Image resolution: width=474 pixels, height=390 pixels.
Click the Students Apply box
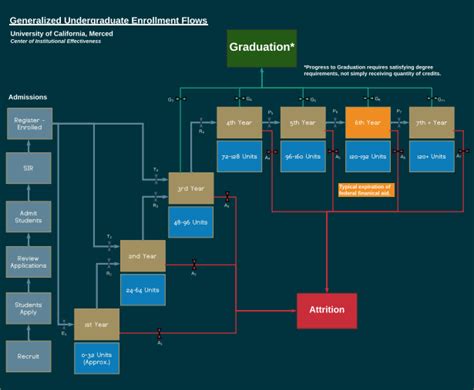click(29, 308)
